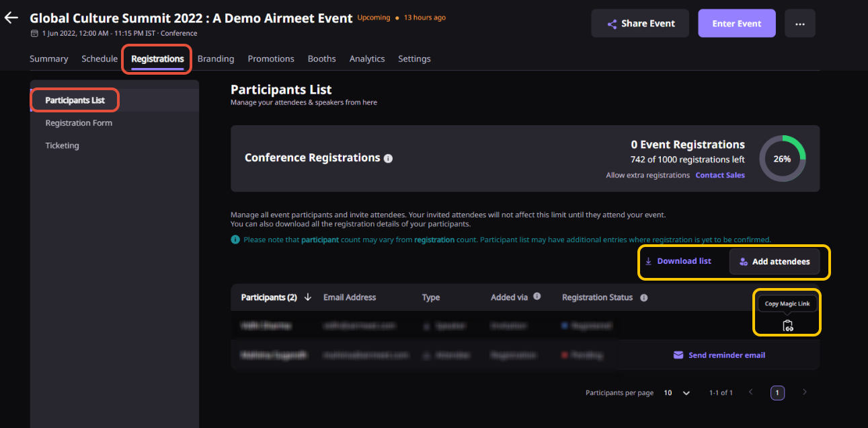868x428 pixels.
Task: Switch to the Schedule tab
Action: [100, 59]
